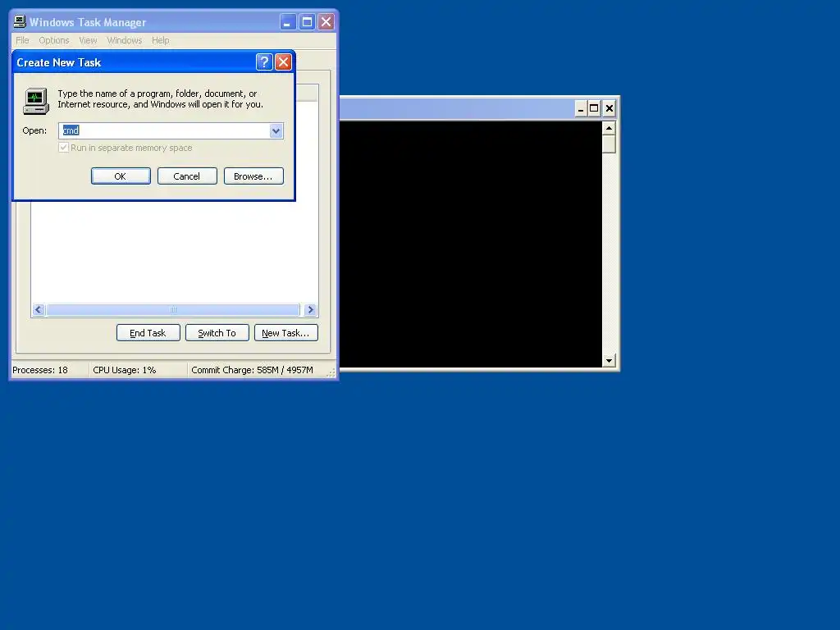Maximize the black console window

[594, 108]
